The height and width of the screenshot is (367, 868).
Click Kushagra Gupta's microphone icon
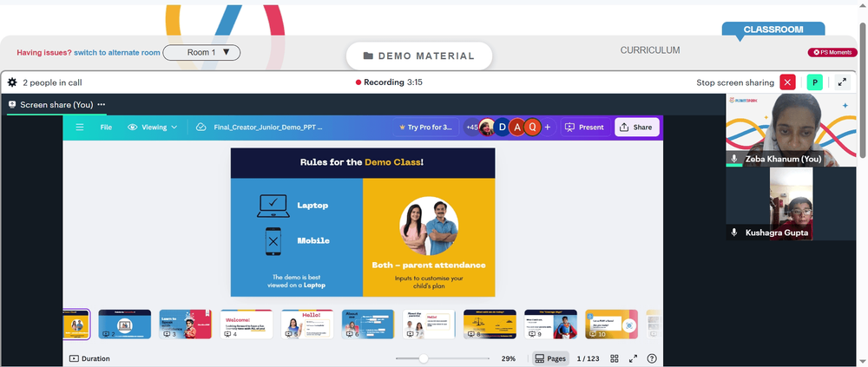[734, 233]
